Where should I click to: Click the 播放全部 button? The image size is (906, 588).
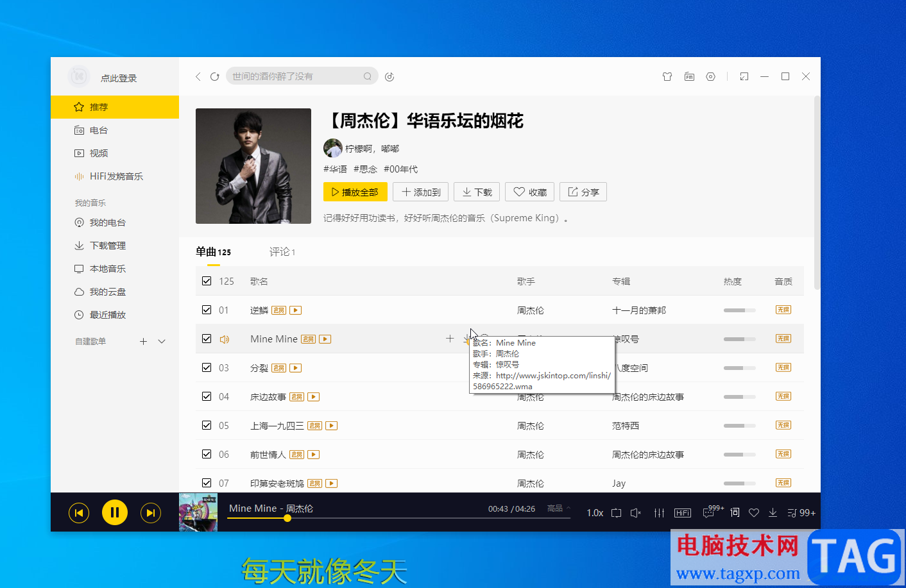(355, 192)
